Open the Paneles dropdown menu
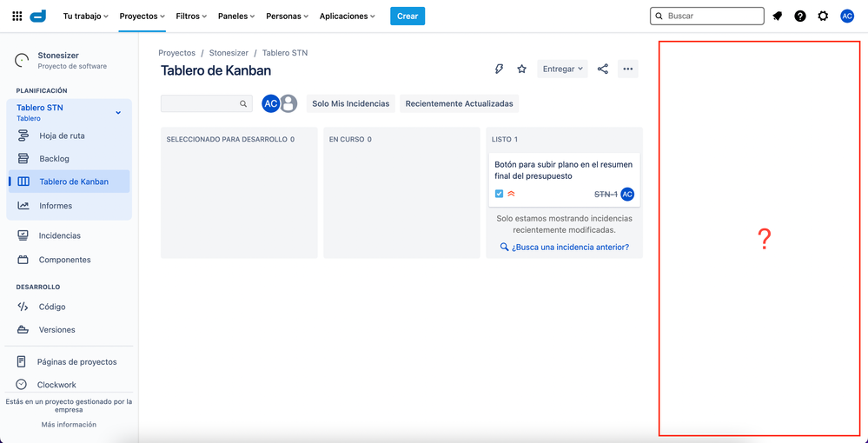Screen dimensions: 868x443 [x=236, y=16]
